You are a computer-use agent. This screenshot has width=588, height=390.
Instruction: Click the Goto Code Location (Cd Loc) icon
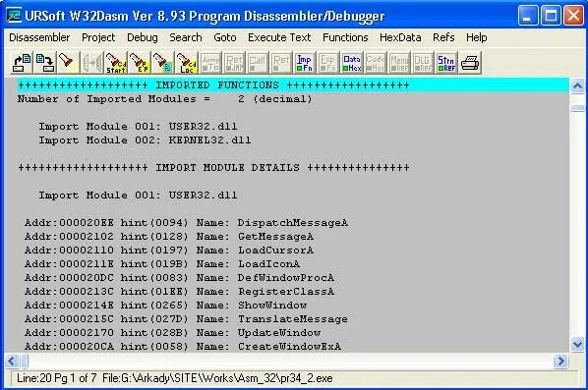[187, 63]
